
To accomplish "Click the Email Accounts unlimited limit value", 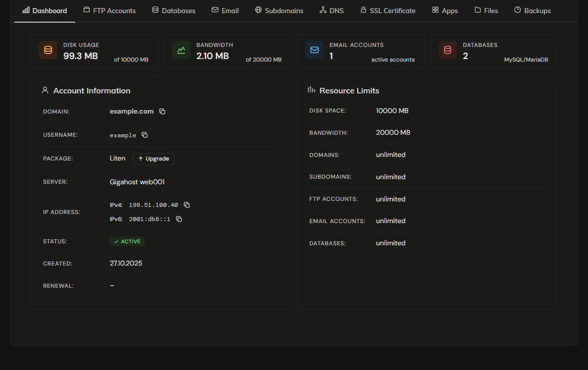I will [x=391, y=221].
